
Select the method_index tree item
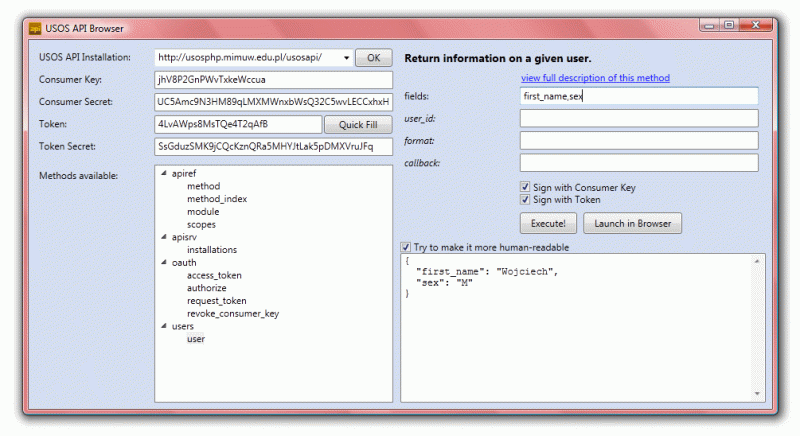tap(217, 199)
